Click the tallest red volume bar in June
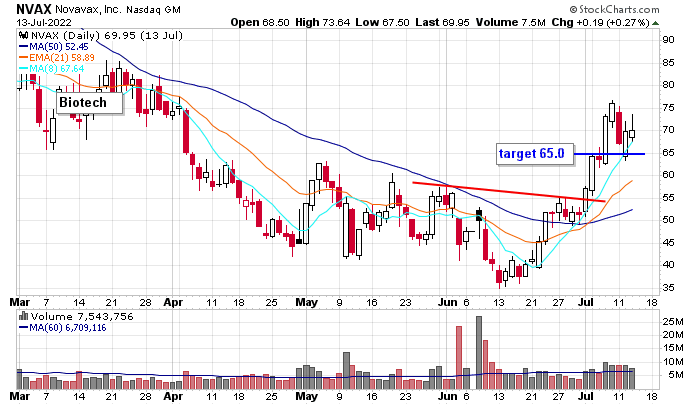Image resolution: width=700 pixels, height=405 pixels. [x=459, y=357]
